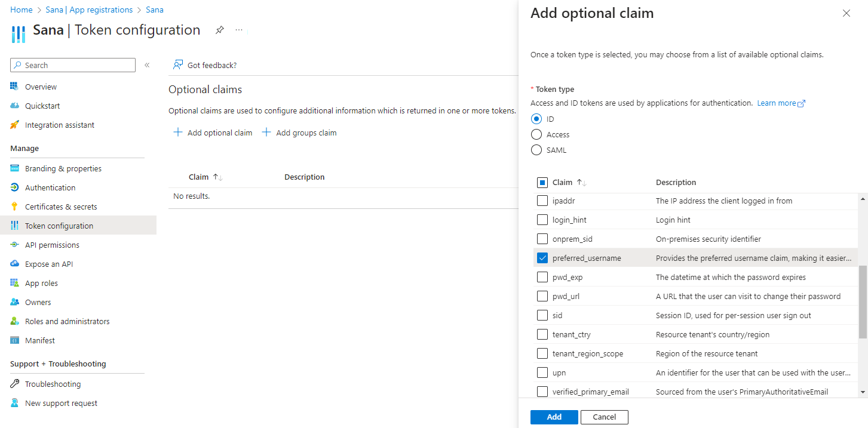Screen dimensions: 868x428
Task: Close the Add optional claim panel
Action: (846, 13)
